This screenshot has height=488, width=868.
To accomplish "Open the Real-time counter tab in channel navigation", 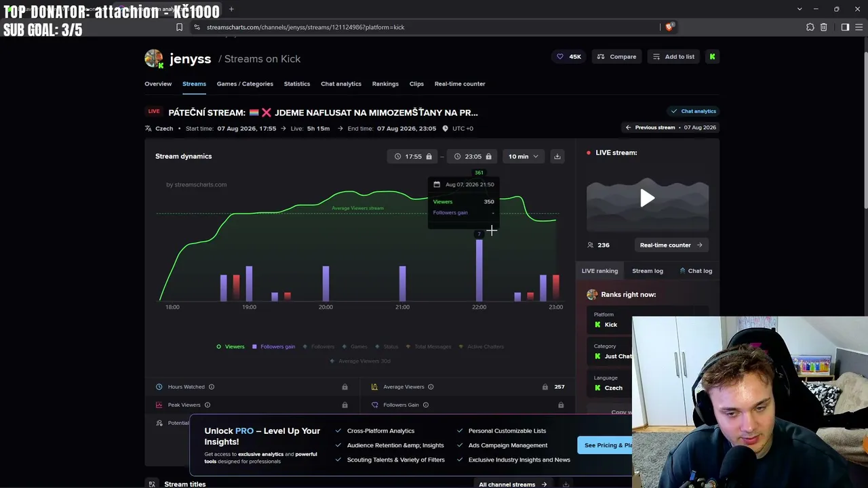I will tap(460, 84).
